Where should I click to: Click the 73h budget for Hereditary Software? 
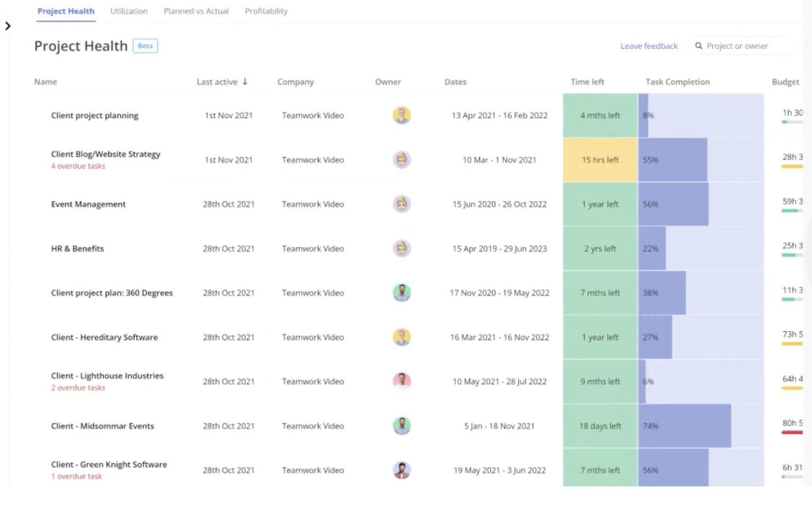(x=792, y=334)
